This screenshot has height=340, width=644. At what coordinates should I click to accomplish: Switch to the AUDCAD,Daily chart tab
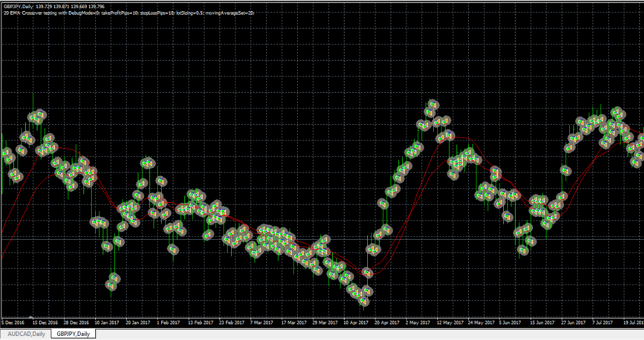pos(26,334)
